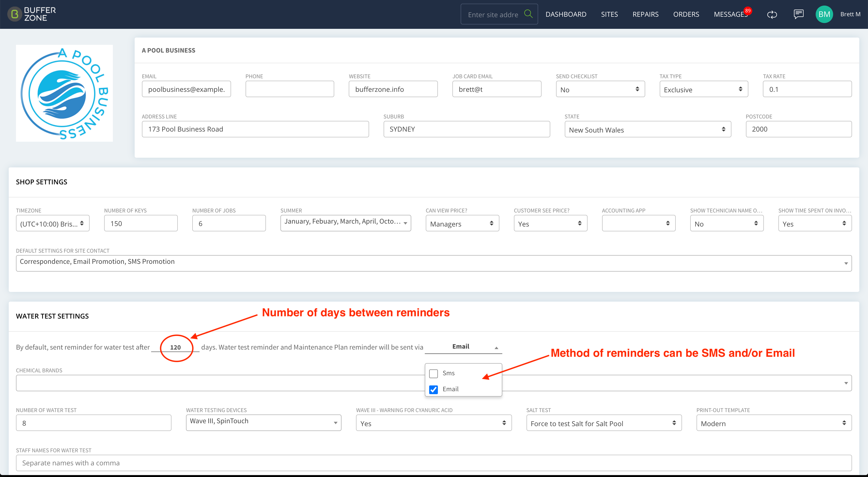Click the reminder days field showing 120

click(175, 347)
